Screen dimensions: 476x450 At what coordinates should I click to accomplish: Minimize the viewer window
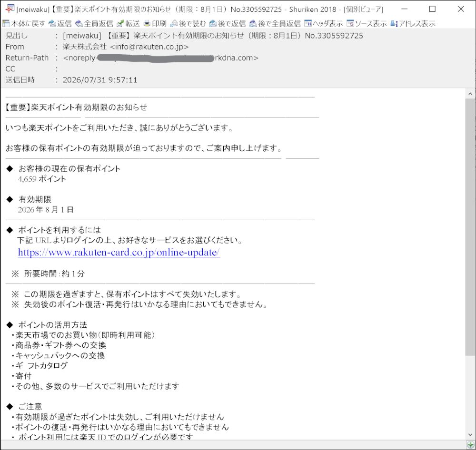click(x=404, y=9)
